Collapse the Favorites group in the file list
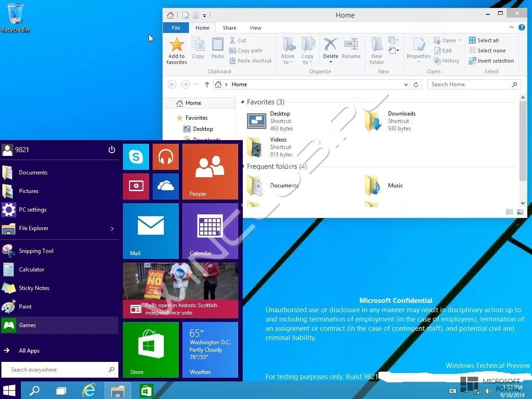This screenshot has width=532, height=399. 242,102
